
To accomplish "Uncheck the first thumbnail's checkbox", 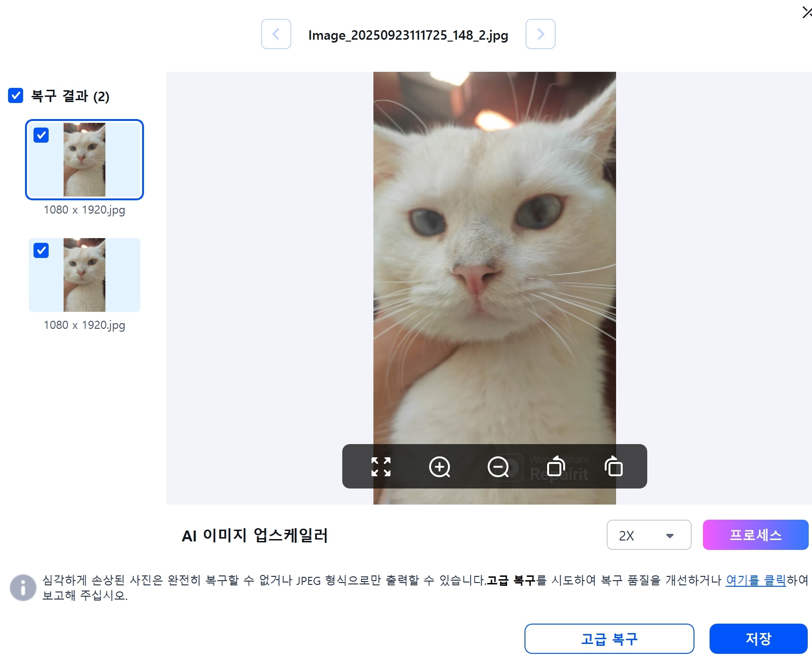I will click(41, 135).
